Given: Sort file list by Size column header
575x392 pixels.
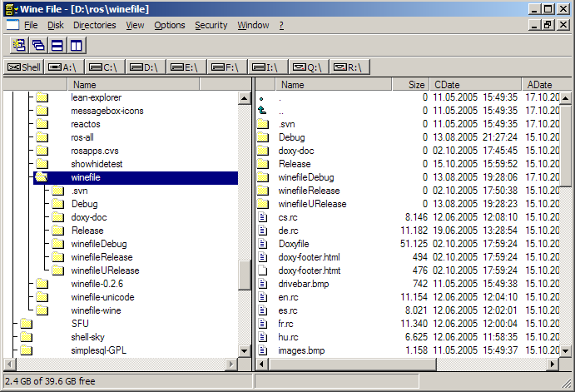Looking at the screenshot, I should coord(411,85).
